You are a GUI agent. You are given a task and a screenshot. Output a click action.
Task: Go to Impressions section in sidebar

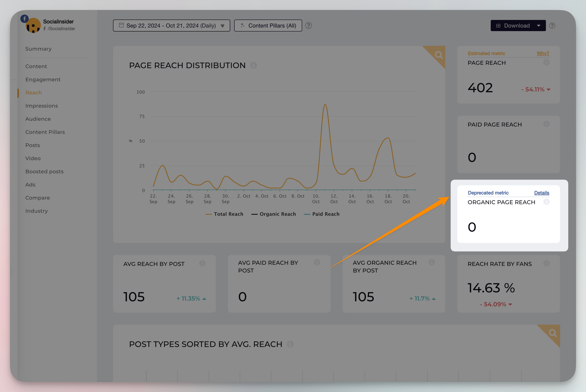point(42,106)
